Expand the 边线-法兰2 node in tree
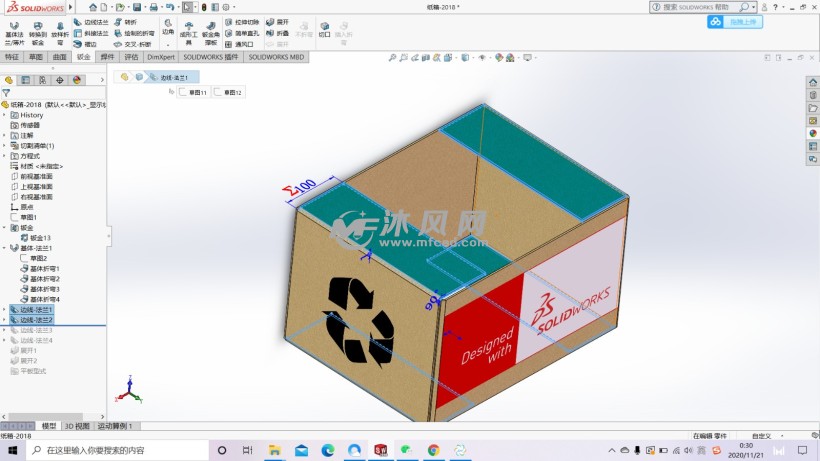Screen dimensions: 820x461 click(5, 319)
